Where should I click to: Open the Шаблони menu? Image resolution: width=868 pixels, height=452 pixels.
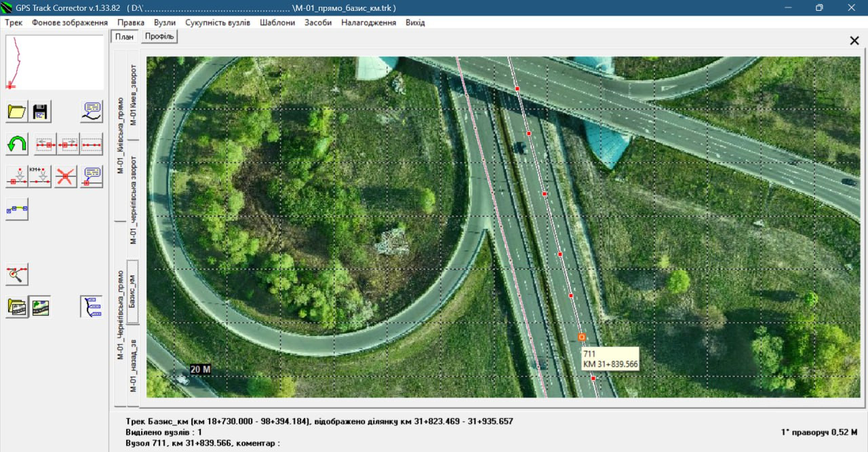point(277,22)
